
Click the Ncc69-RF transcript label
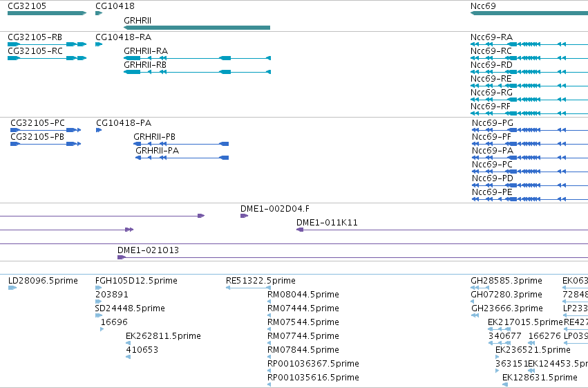tap(491, 107)
